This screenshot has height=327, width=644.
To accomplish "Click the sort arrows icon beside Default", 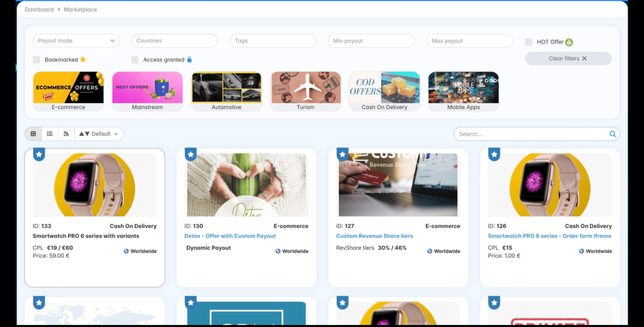I will click(84, 134).
